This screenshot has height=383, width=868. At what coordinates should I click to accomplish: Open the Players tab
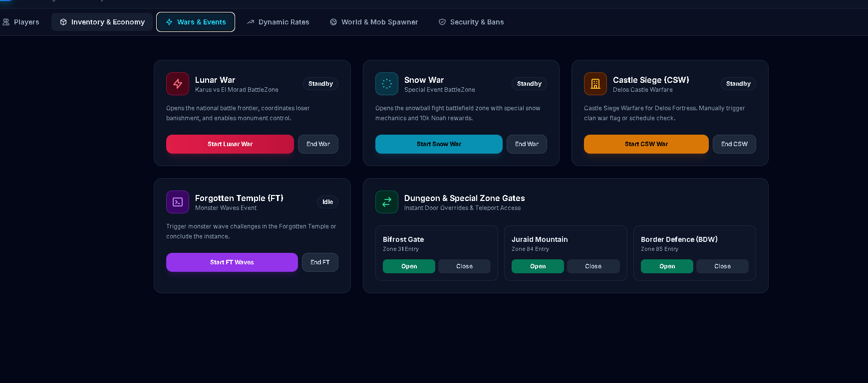[20, 22]
